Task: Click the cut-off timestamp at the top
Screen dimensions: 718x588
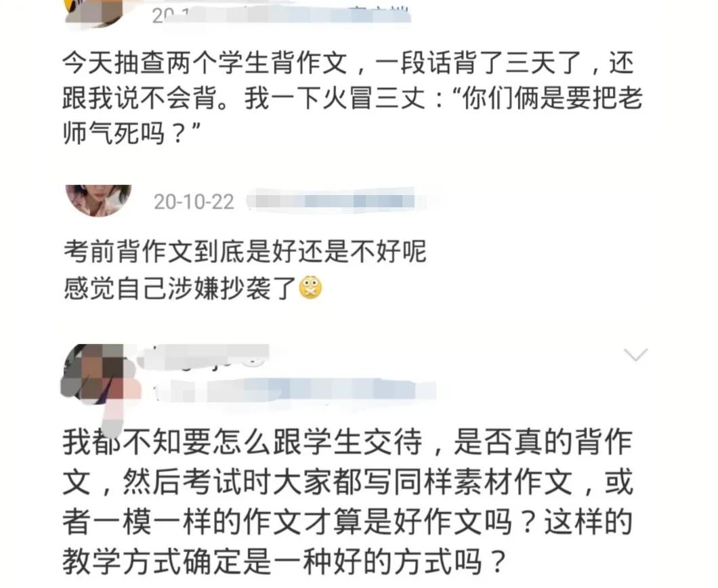Action: (x=169, y=16)
